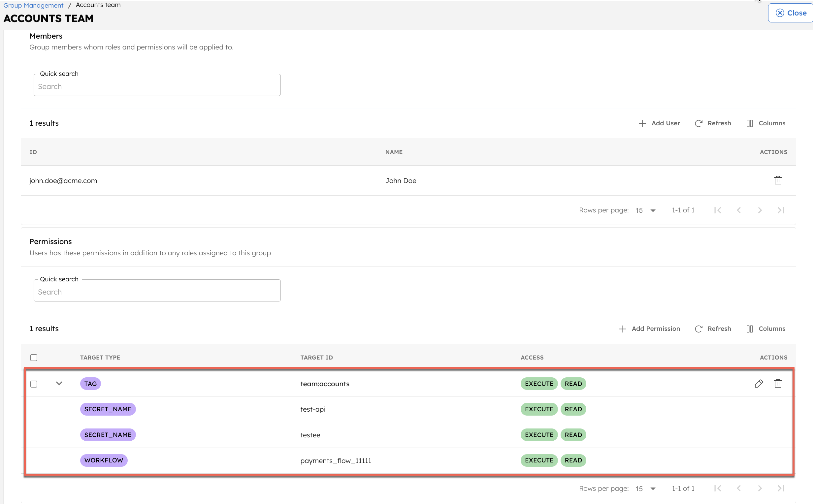Open Permissions rows per page dropdown

point(646,489)
